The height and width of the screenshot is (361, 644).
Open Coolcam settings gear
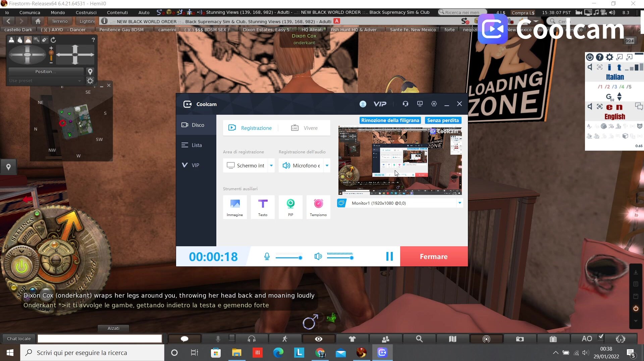434,104
